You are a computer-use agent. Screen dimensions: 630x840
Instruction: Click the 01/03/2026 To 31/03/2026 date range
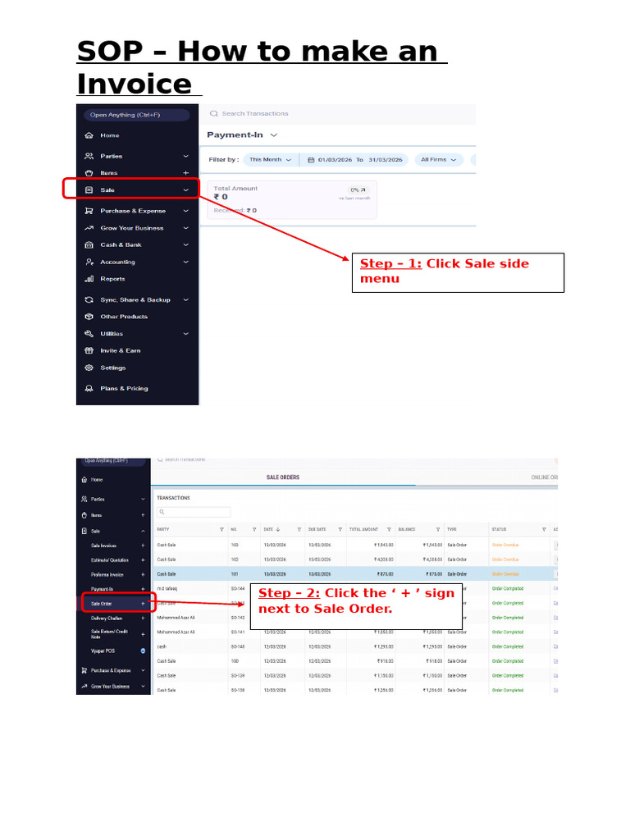(354, 160)
